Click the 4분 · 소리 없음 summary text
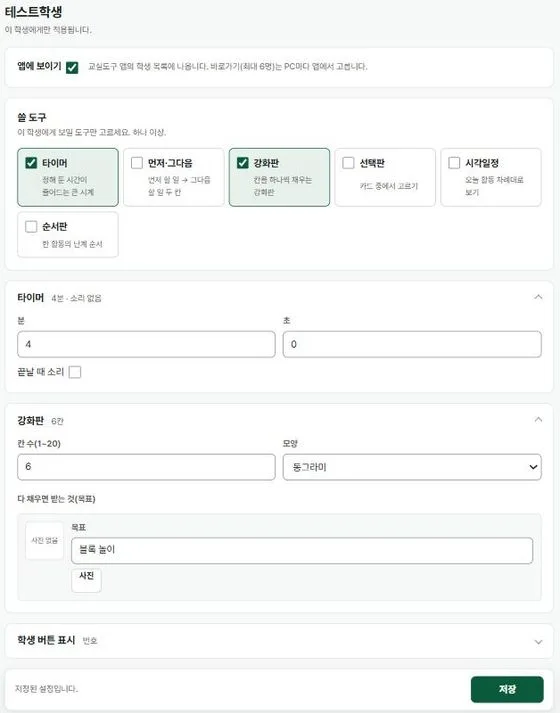This screenshot has width=560, height=713. point(76,298)
